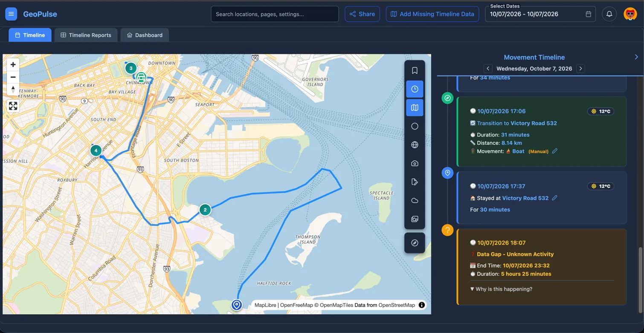
Task: Select stop marker 2 on the map
Action: [x=205, y=210]
